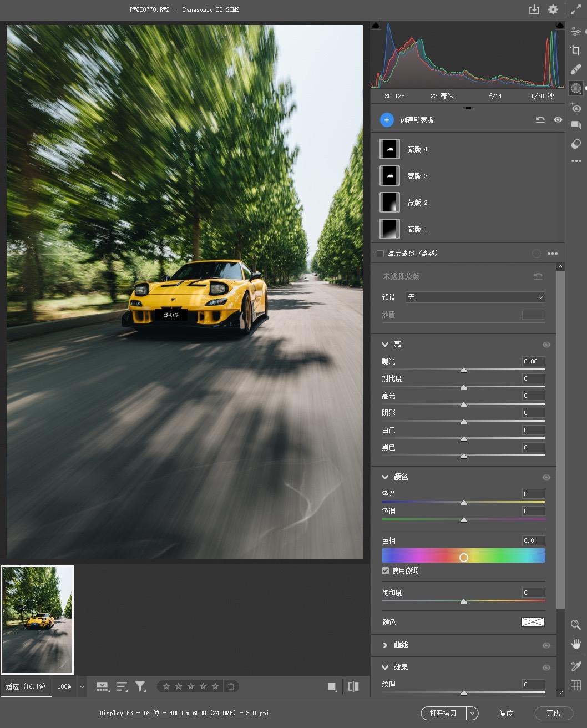Select the Hand pan tool
This screenshot has width=587, height=728.
pyautogui.click(x=576, y=644)
